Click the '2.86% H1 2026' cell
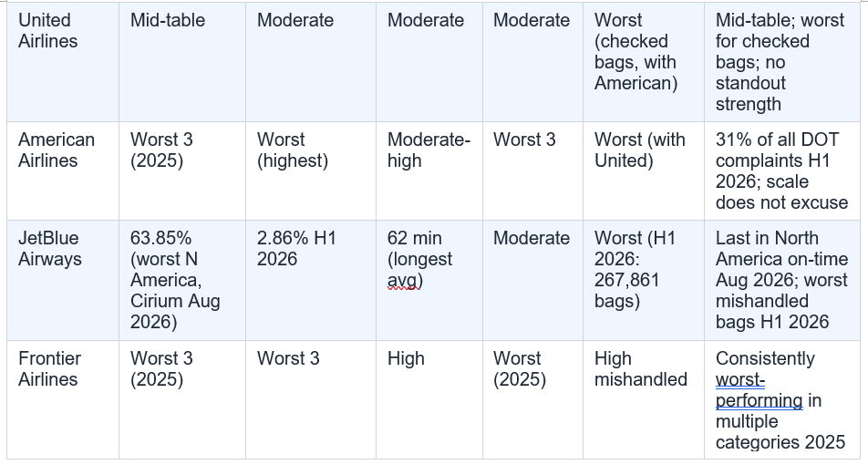 (311, 280)
